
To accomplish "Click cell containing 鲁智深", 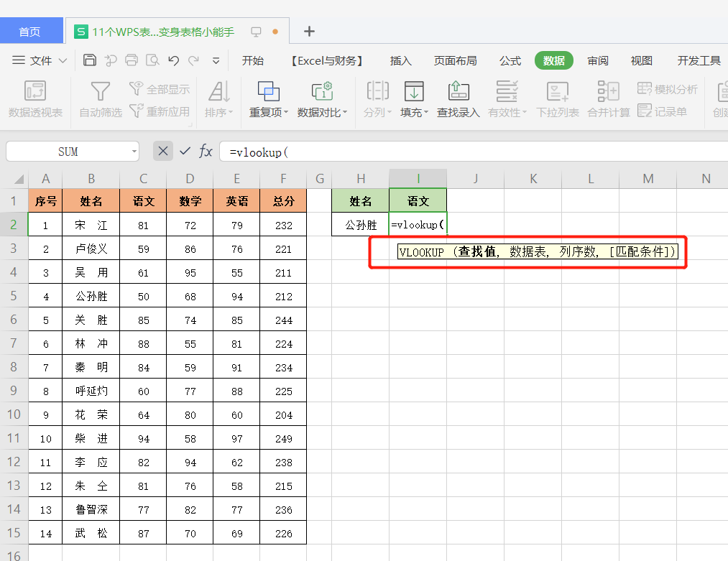I will [x=91, y=509].
